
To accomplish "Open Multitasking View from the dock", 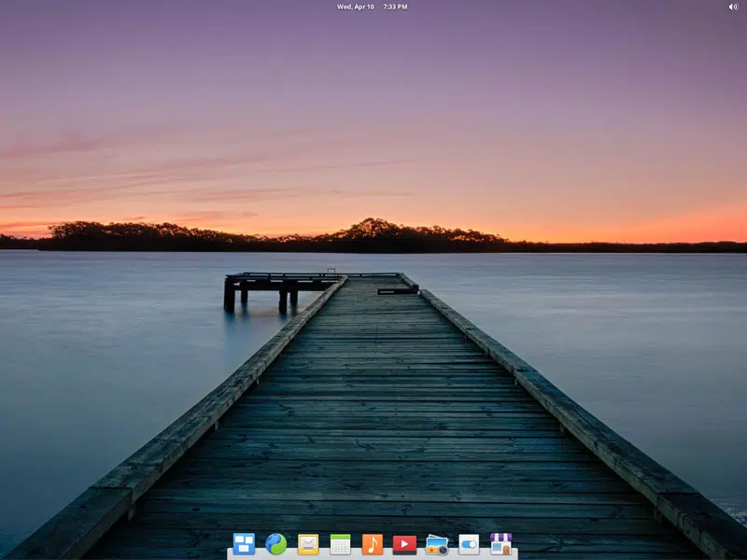I will tap(244, 544).
